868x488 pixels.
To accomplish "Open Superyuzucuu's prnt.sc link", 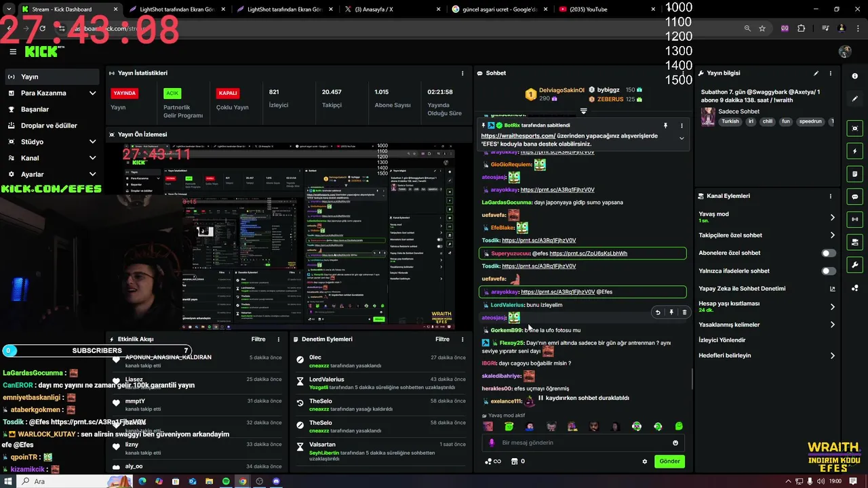I will point(588,253).
